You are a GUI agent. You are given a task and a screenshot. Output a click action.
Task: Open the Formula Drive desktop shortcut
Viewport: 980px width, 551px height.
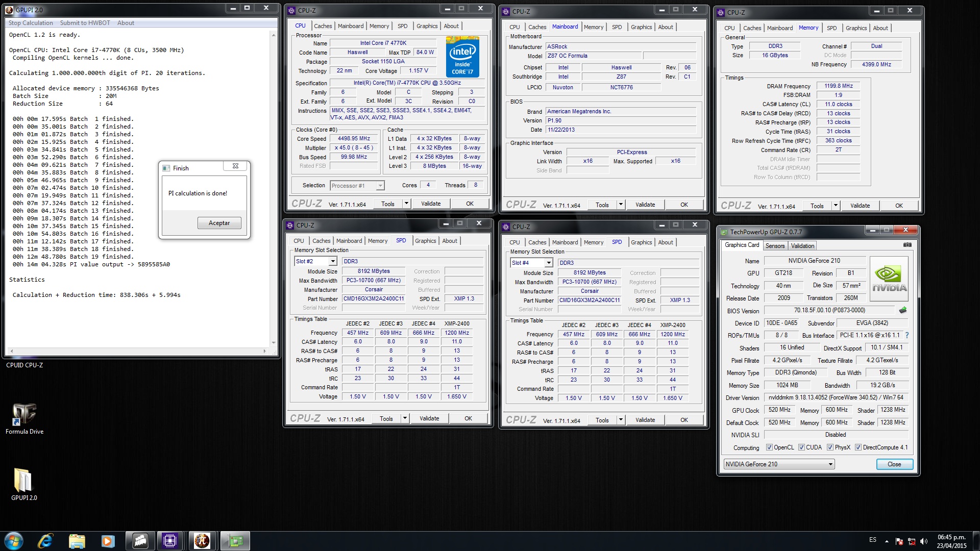[24, 419]
